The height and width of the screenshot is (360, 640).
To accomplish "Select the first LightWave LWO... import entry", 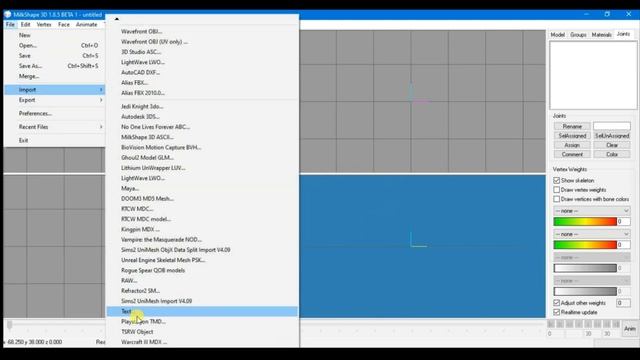I will [202, 62].
